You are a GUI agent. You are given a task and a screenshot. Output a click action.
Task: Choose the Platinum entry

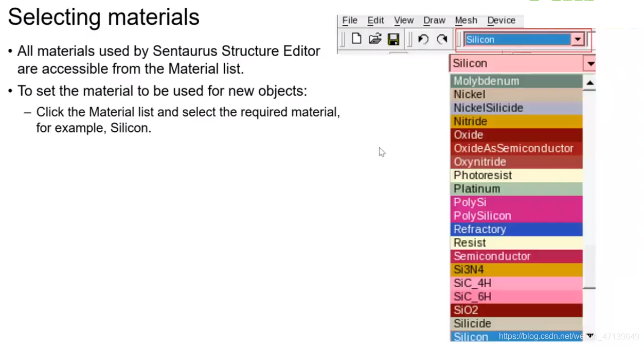(516, 188)
